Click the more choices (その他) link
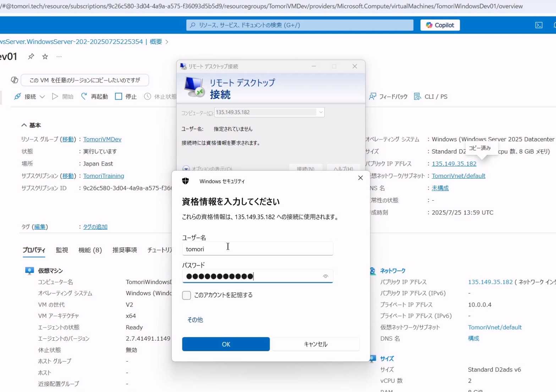Screen dimensions: 556x392 coord(195,320)
